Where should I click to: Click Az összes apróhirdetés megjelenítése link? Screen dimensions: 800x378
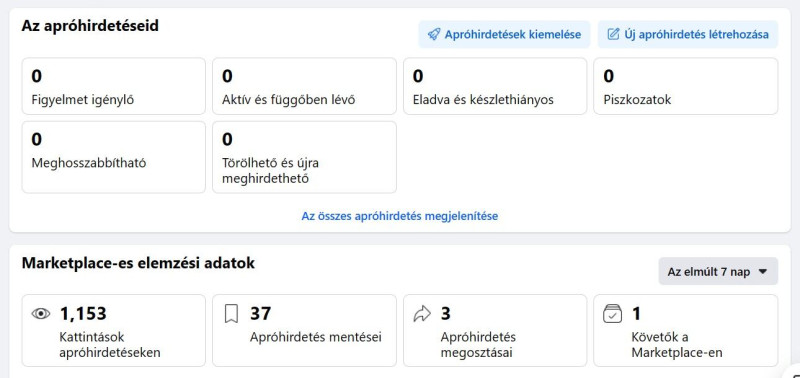point(399,216)
